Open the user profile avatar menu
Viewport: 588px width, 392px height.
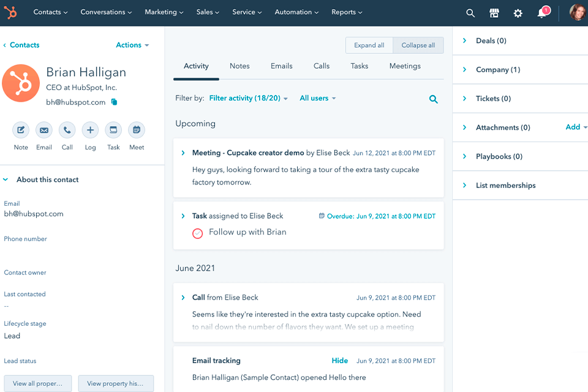coord(578,12)
